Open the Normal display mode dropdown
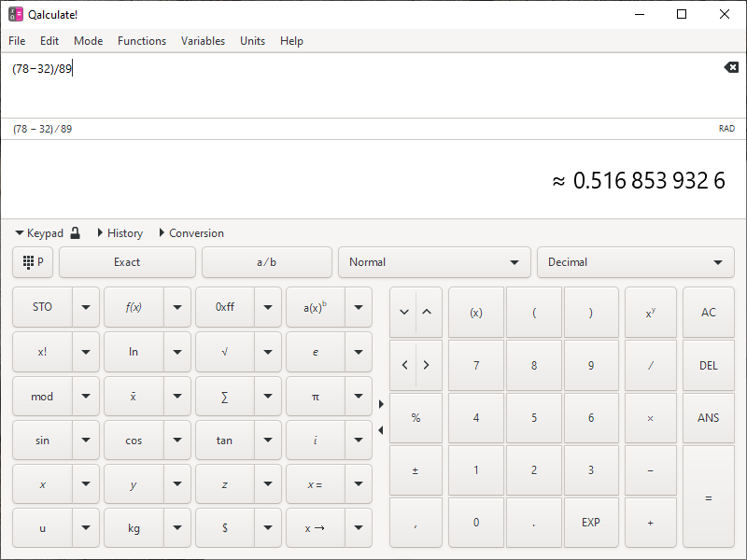The height and width of the screenshot is (560, 747). click(433, 262)
